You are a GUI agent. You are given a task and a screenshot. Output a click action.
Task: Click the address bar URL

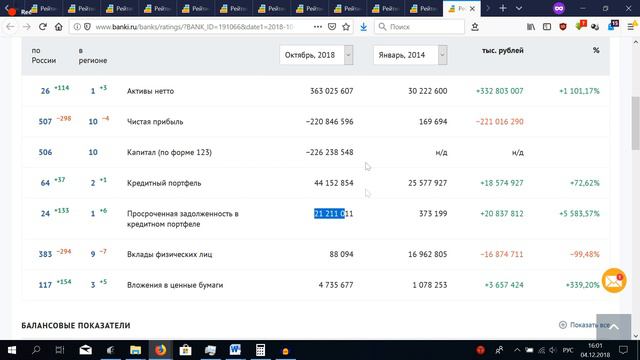point(194,27)
